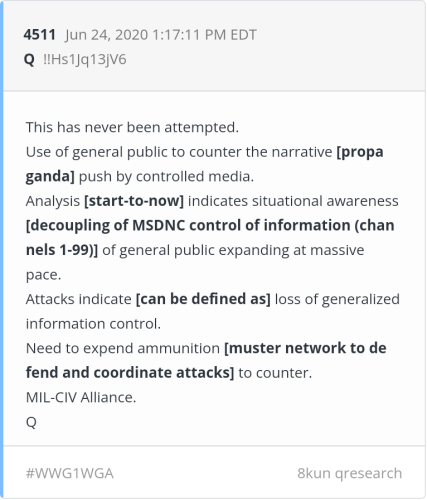Click the bold 'fend and coordinate attacks]' text

[130, 373]
